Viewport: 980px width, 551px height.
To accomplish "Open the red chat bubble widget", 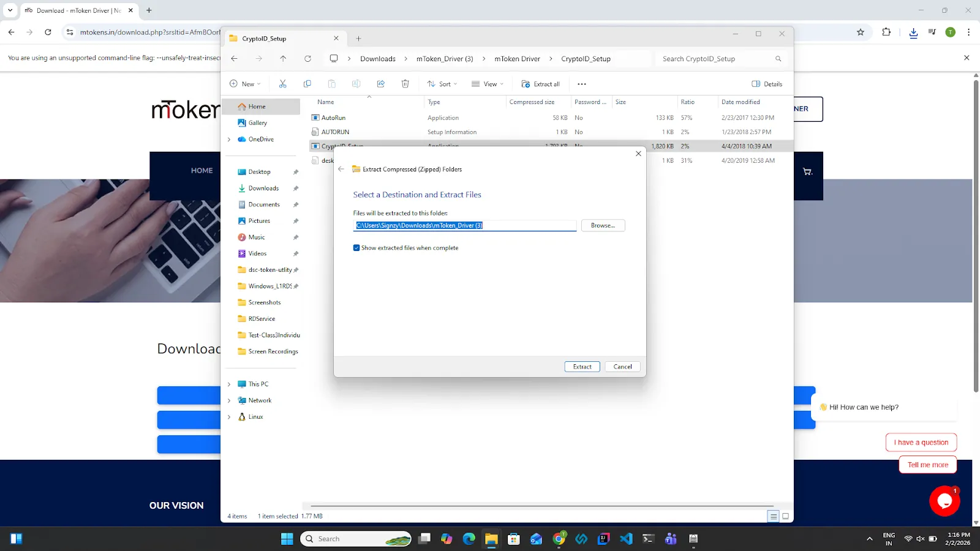I will pos(944,501).
